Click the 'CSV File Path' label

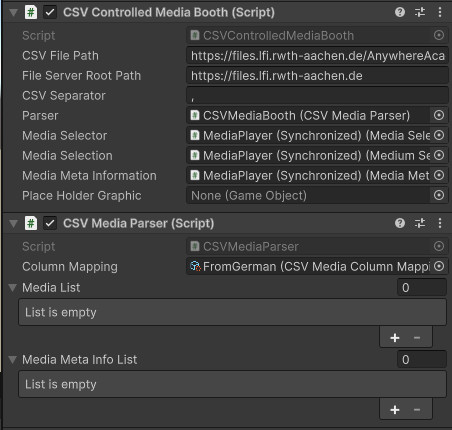coord(60,56)
